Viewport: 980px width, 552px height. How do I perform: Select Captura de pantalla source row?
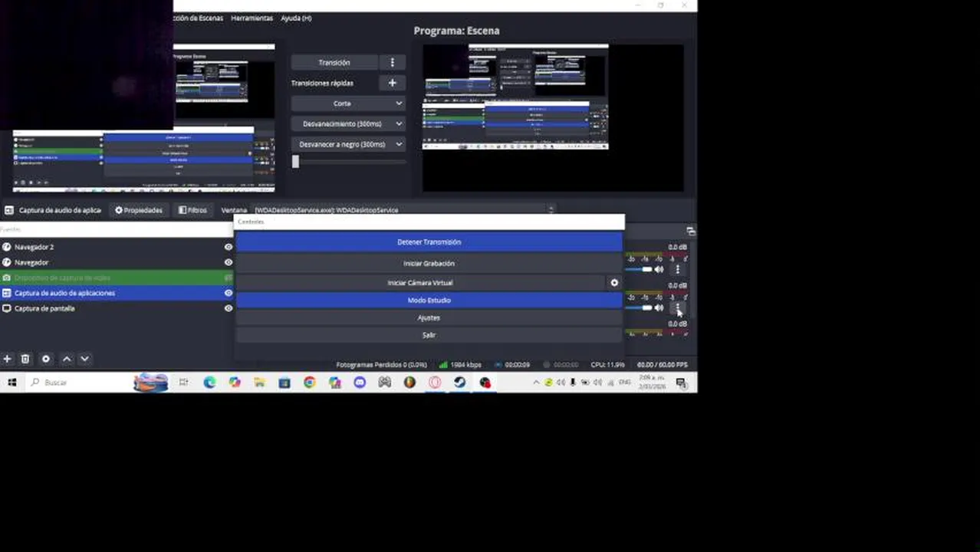point(117,308)
